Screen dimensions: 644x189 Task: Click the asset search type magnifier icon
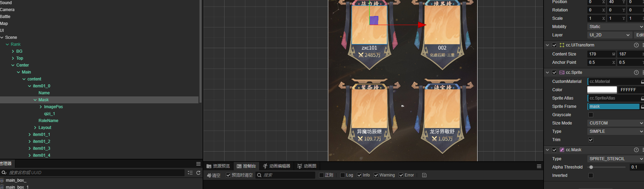click(x=4, y=172)
